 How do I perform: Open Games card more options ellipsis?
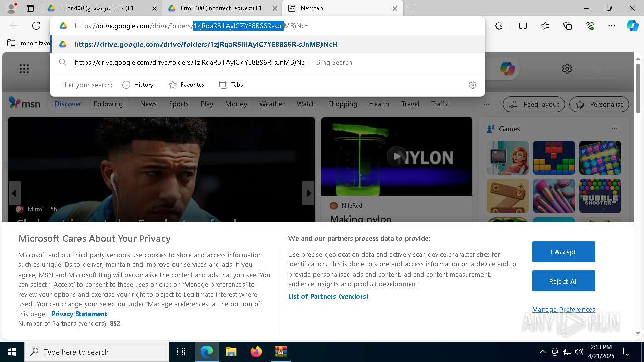614,129
